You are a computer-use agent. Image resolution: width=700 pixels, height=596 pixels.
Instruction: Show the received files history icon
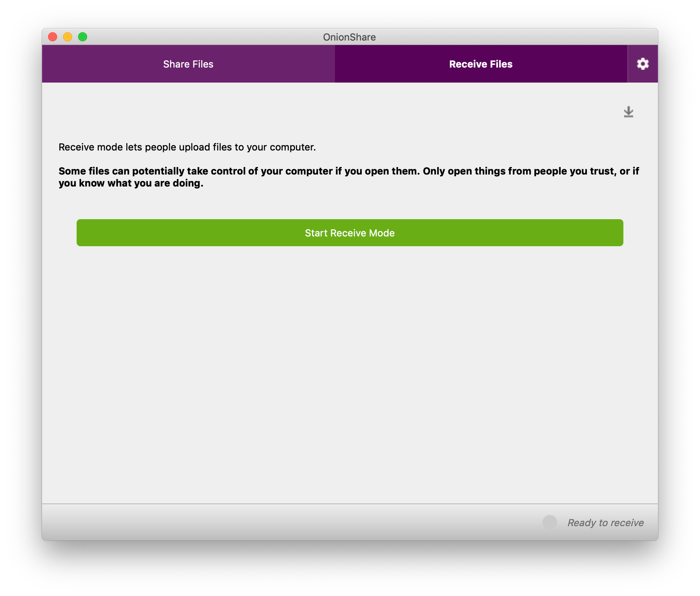pos(628,112)
